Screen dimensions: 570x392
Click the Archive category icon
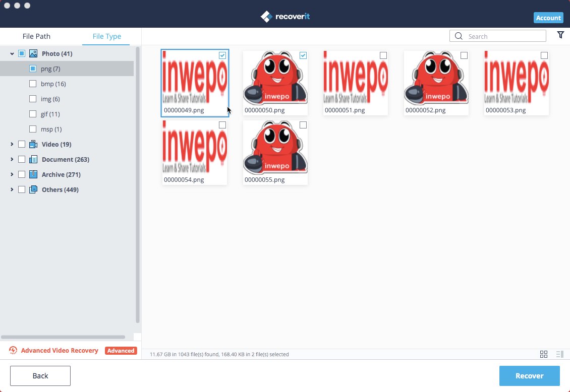click(x=33, y=174)
